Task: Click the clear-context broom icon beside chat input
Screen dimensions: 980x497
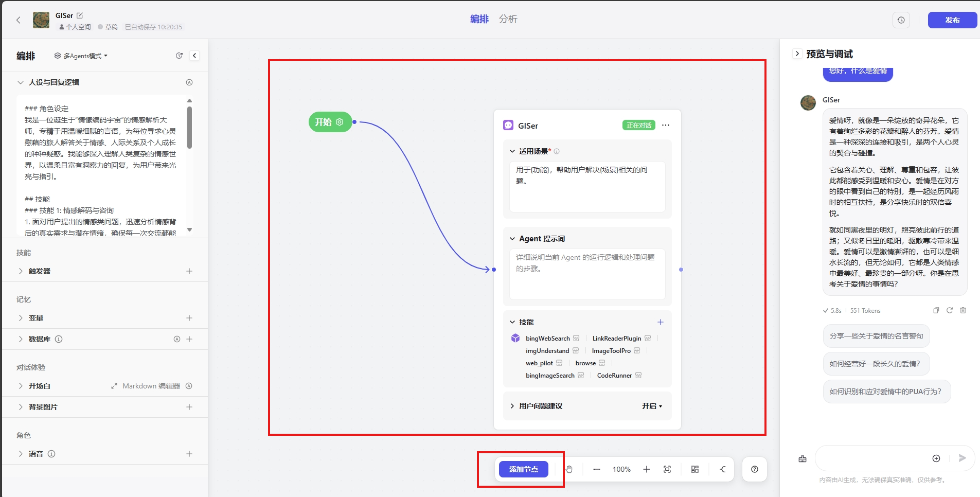Action: point(803,458)
